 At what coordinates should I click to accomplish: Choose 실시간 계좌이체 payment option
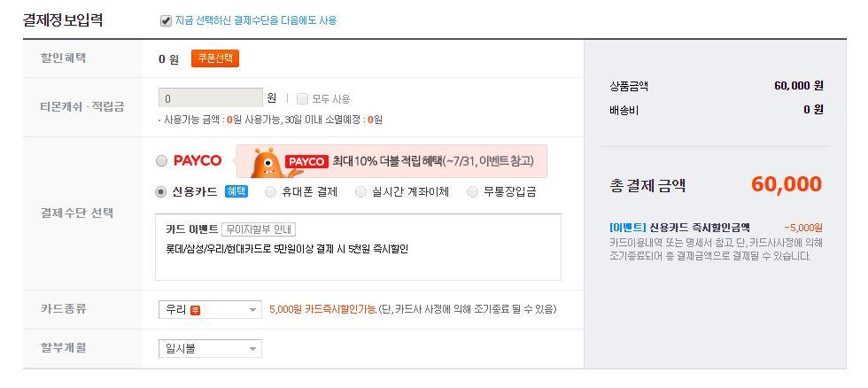click(x=360, y=191)
